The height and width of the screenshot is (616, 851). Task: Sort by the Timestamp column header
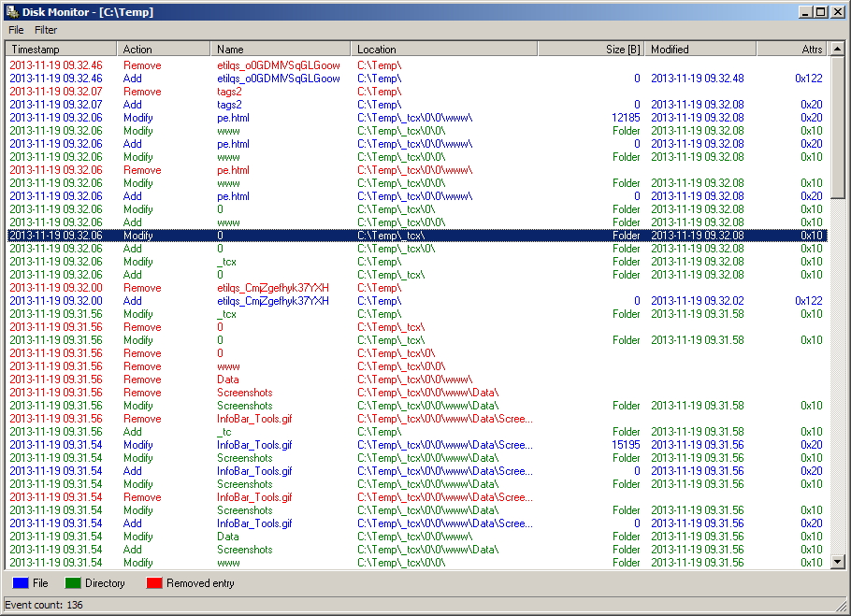coord(62,50)
